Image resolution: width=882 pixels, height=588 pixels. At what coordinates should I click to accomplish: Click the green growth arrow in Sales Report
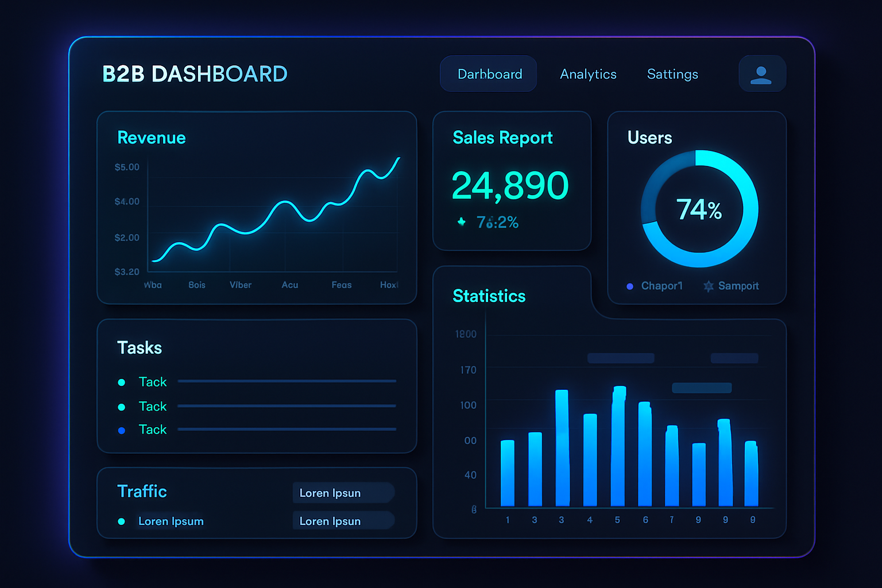pyautogui.click(x=461, y=222)
